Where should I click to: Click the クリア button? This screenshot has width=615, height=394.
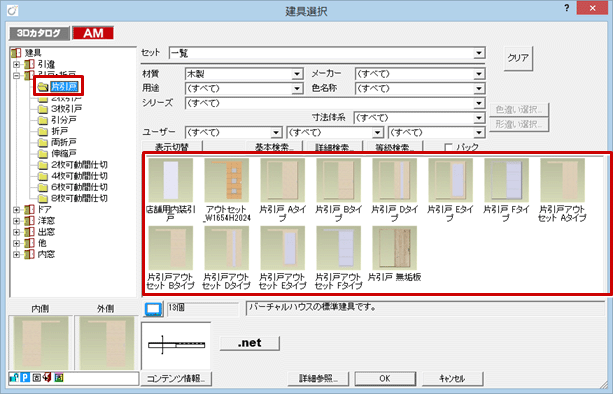click(x=518, y=58)
